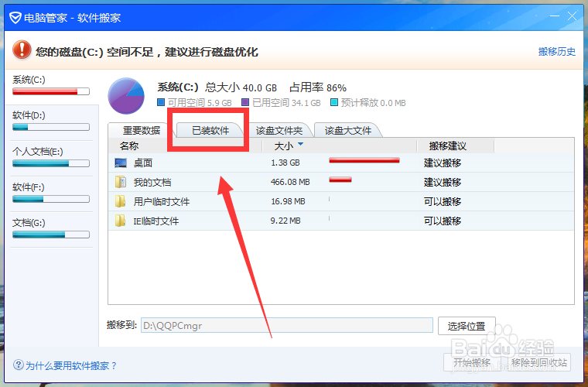Click 建议搬移 in the 我的文档 row
Image resolution: width=588 pixels, height=387 pixels.
(x=443, y=182)
